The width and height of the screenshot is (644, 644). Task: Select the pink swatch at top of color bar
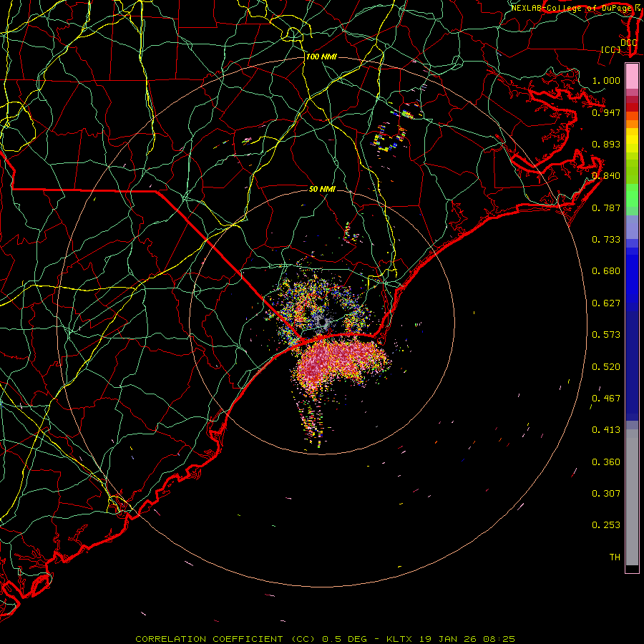coord(632,77)
